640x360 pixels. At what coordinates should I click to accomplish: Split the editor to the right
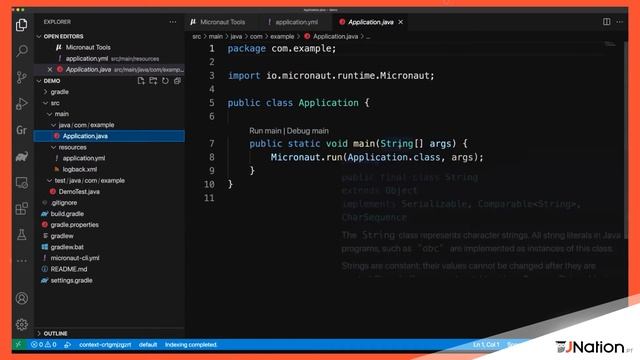coord(607,22)
